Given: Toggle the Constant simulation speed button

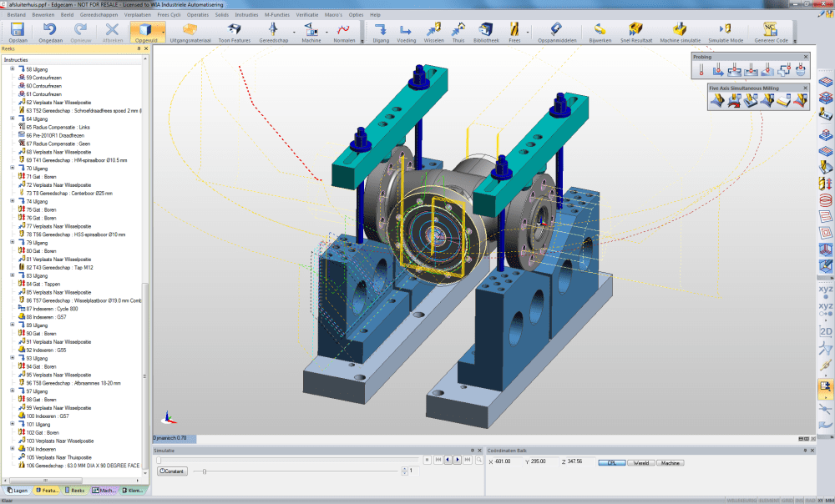Looking at the screenshot, I should point(172,471).
